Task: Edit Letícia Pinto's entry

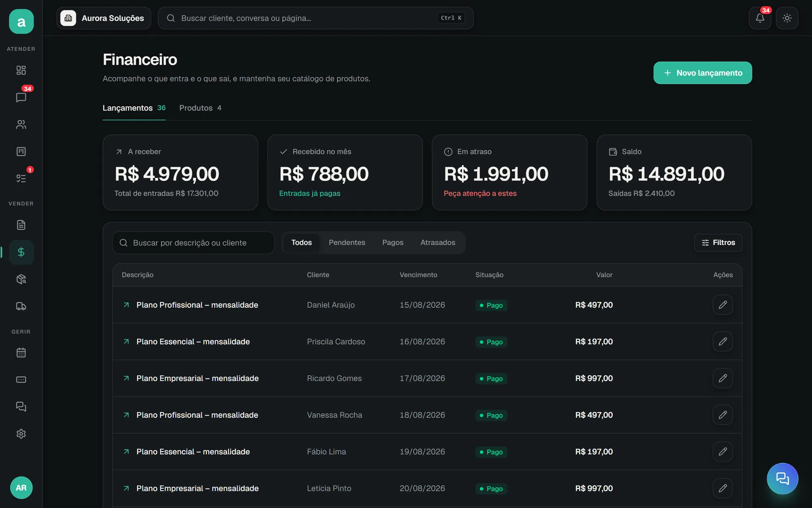Action: [723, 488]
